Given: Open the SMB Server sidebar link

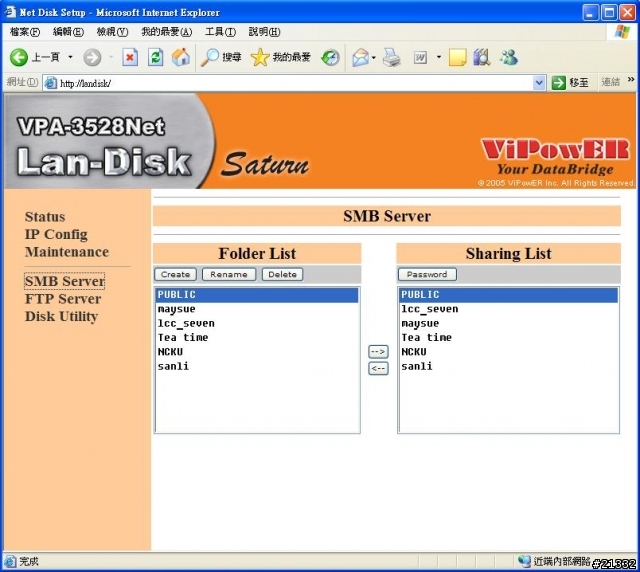Looking at the screenshot, I should [x=64, y=281].
